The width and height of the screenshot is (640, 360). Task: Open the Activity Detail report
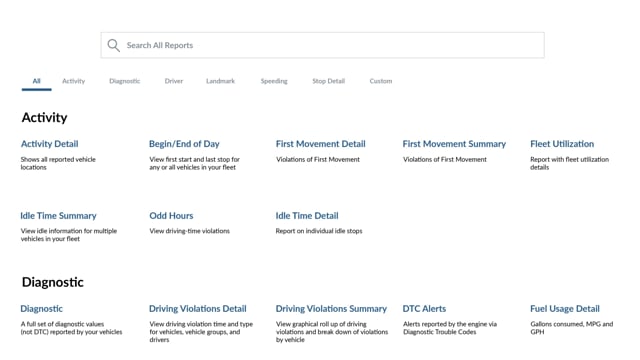49,144
